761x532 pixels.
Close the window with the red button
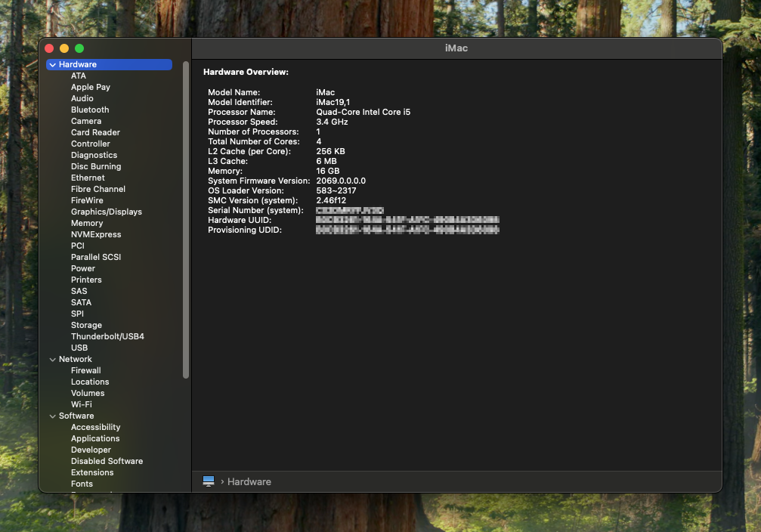tap(49, 48)
